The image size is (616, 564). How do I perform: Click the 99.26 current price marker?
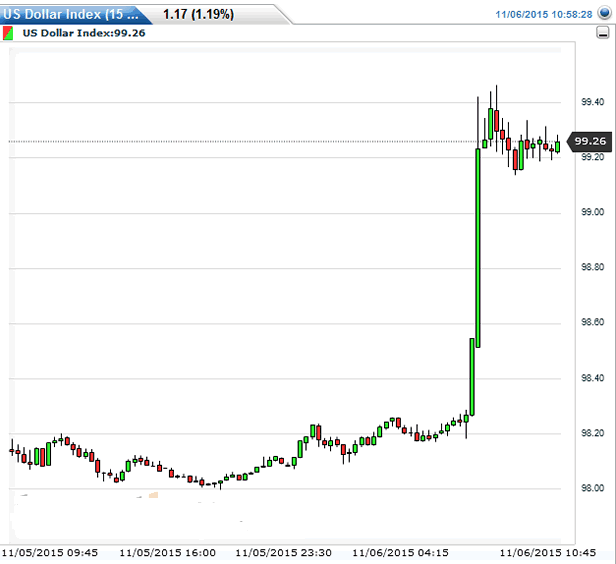click(590, 141)
